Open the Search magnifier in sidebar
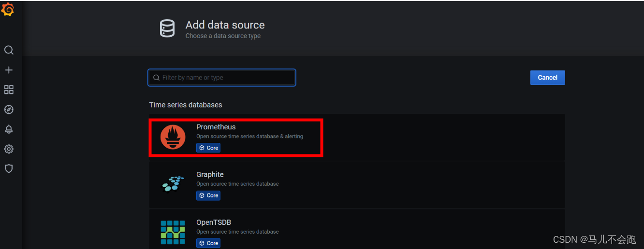This screenshot has width=644, height=249. pos(9,50)
